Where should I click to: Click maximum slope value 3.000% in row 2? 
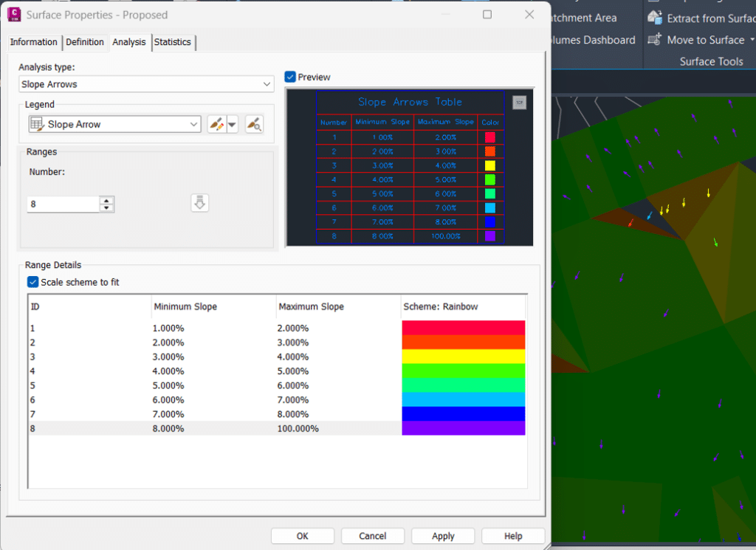pyautogui.click(x=292, y=343)
